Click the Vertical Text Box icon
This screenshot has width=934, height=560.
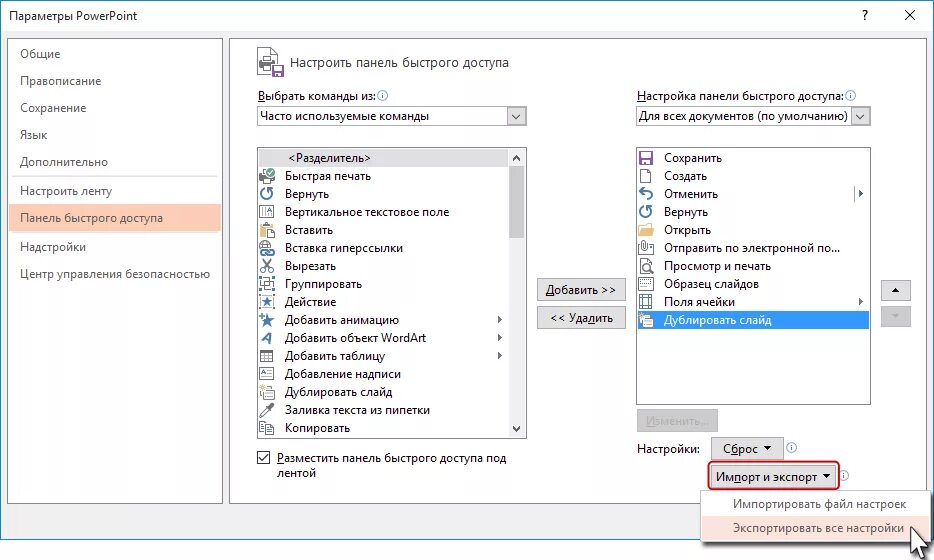tap(266, 211)
